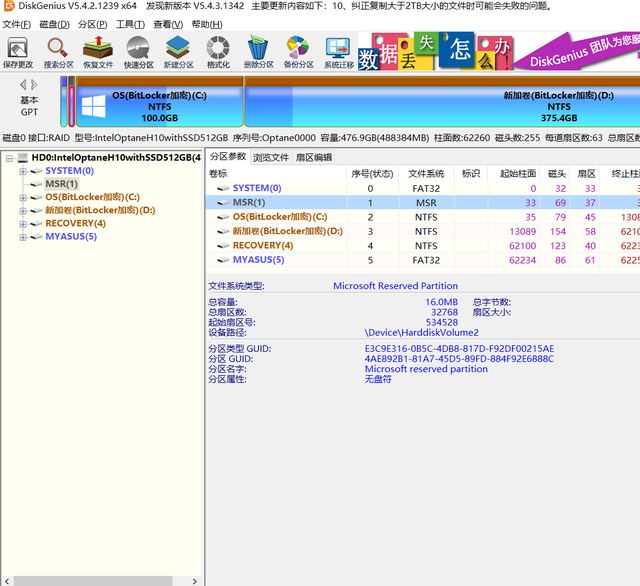Open the 备份分区 (Backup Partition) tool
Screen dimensions: 640x586
[298, 51]
